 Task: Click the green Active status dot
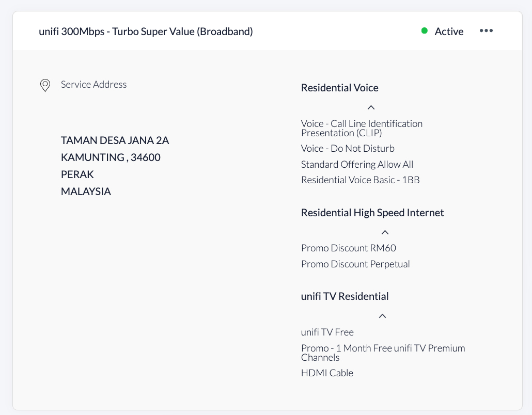point(424,31)
